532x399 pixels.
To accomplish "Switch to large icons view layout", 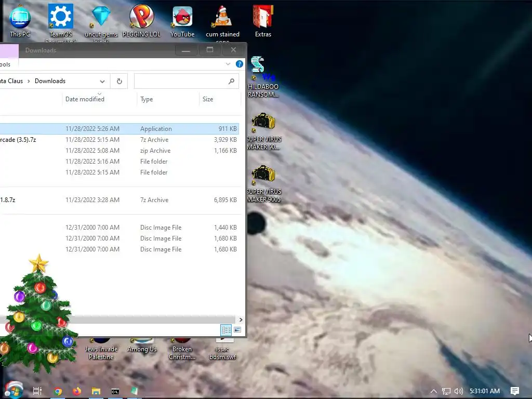I will [237, 330].
